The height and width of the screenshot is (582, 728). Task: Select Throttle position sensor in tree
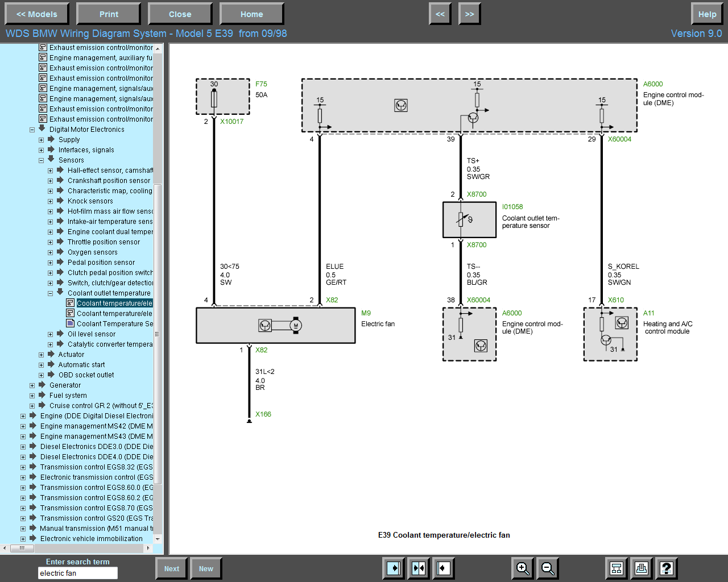coord(104,242)
